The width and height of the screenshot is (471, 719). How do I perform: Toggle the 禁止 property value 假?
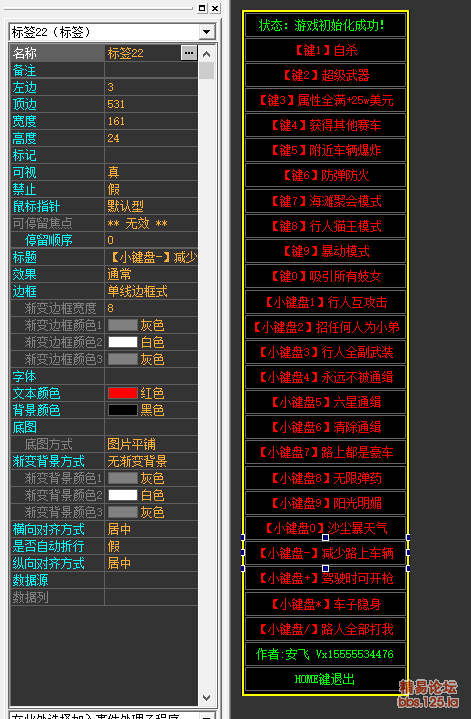pos(151,189)
